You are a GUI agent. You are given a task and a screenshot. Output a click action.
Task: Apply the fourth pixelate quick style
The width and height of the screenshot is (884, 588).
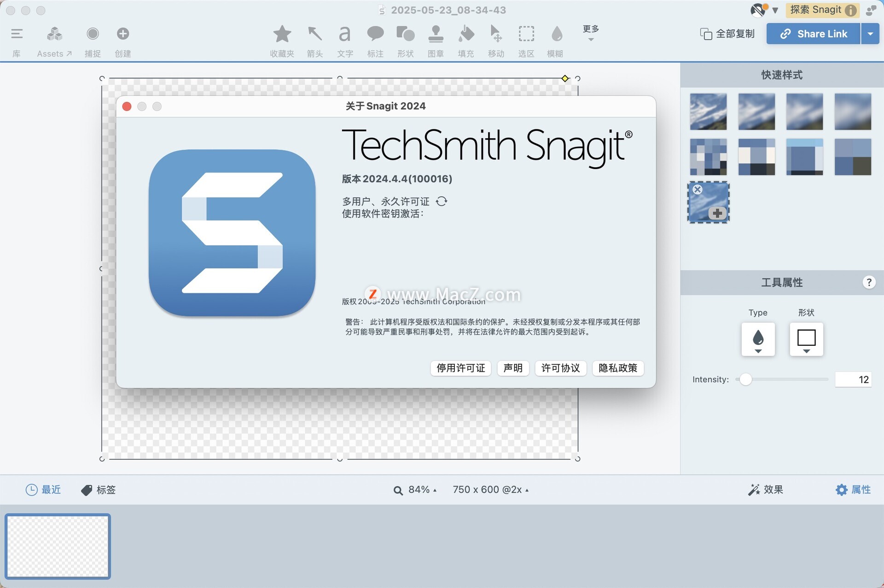853,157
